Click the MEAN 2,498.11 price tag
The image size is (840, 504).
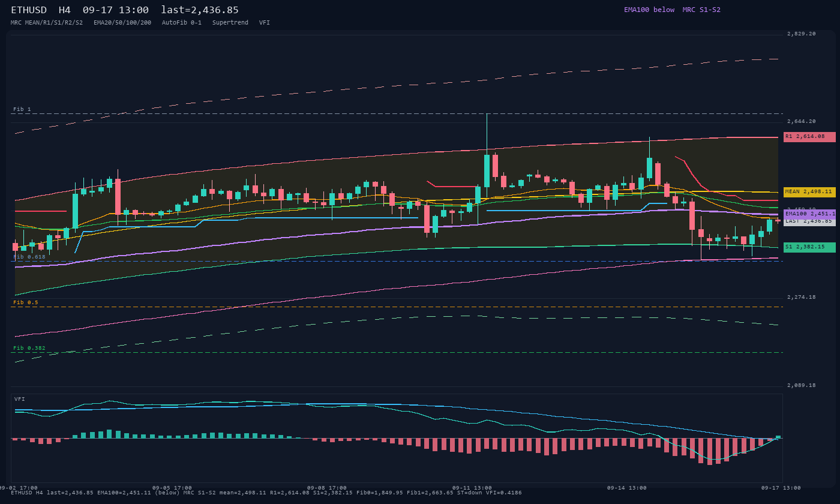point(809,192)
